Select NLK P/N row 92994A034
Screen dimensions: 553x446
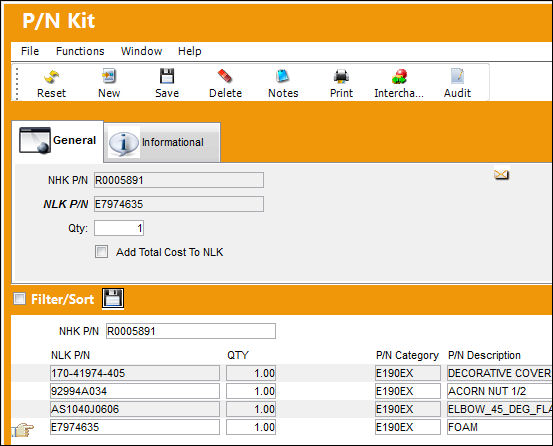tap(135, 391)
